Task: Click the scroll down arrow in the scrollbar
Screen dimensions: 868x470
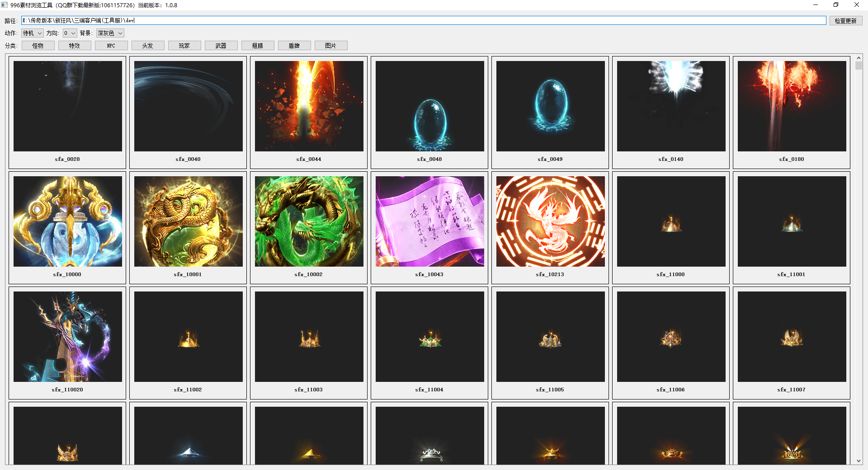Action: coord(859,461)
